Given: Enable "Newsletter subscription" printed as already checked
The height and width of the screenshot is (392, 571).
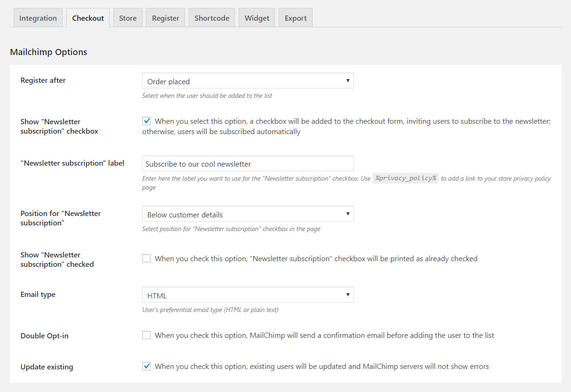Looking at the screenshot, I should pos(147,258).
